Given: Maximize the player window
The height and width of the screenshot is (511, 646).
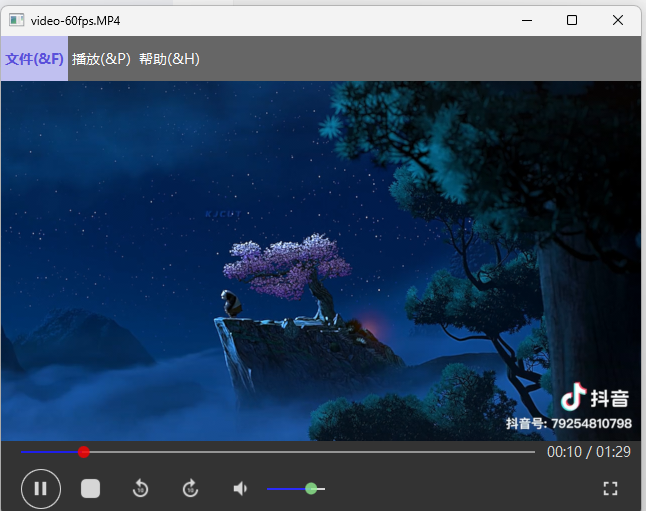Looking at the screenshot, I should 572,20.
